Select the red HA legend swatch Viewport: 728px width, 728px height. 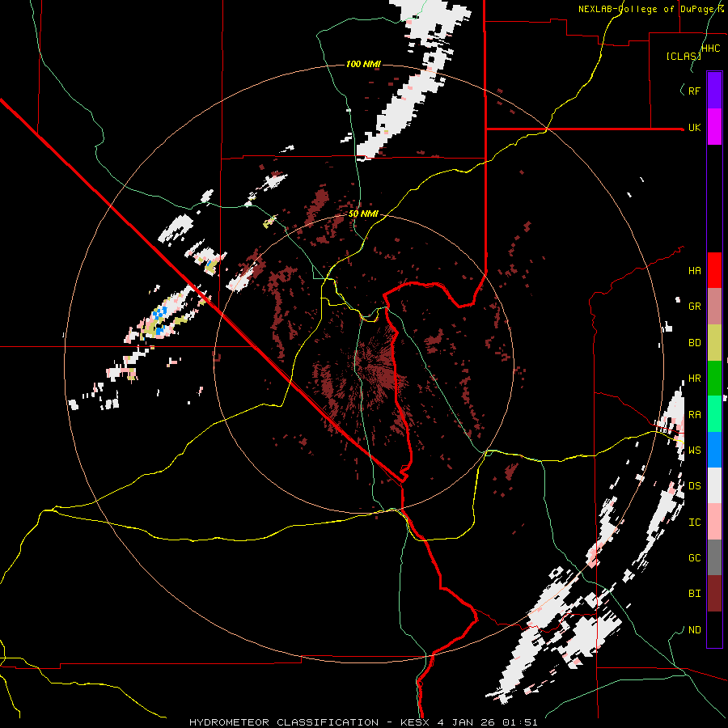[714, 270]
